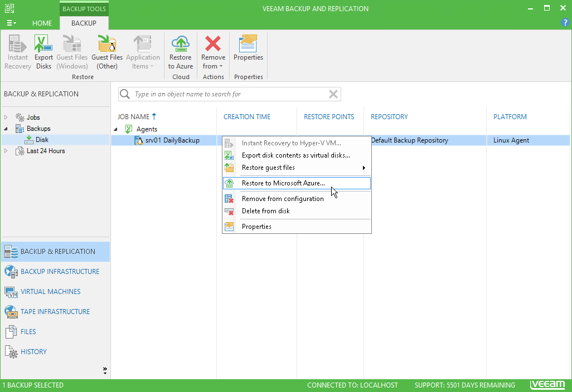
Task: Open the Restore guest files submenu
Action: pos(297,168)
